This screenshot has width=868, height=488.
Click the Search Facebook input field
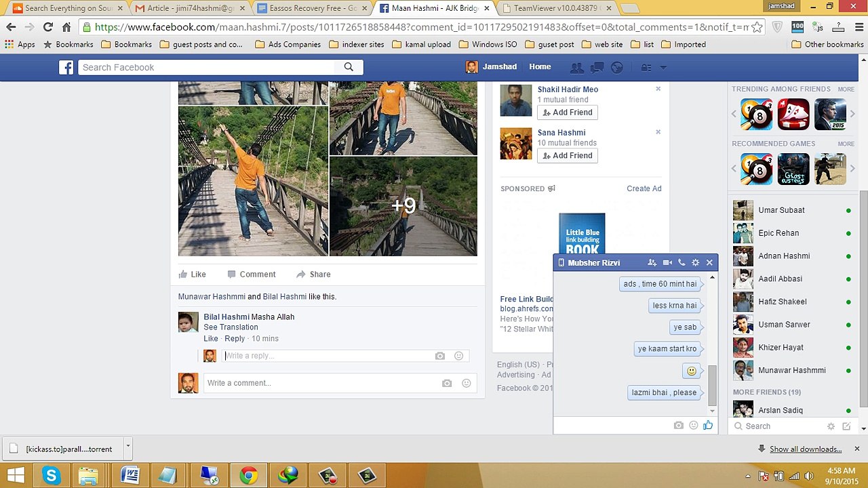207,67
